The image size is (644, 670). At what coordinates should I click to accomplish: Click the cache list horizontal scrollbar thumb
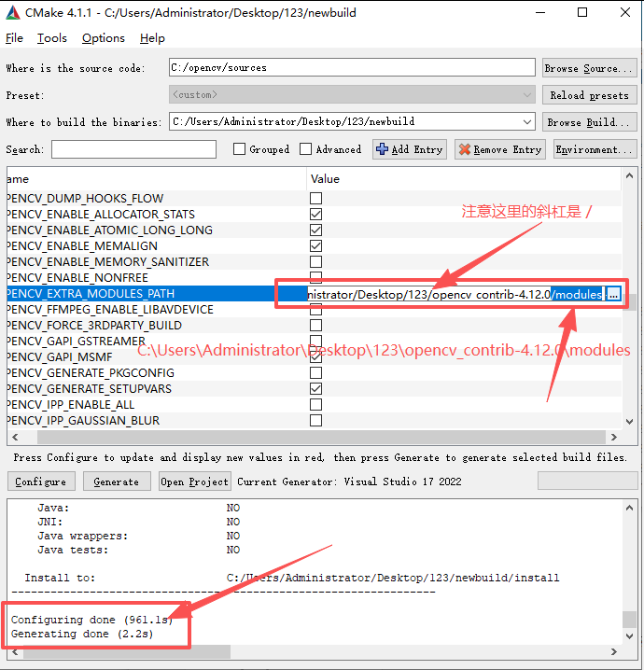[321, 437]
